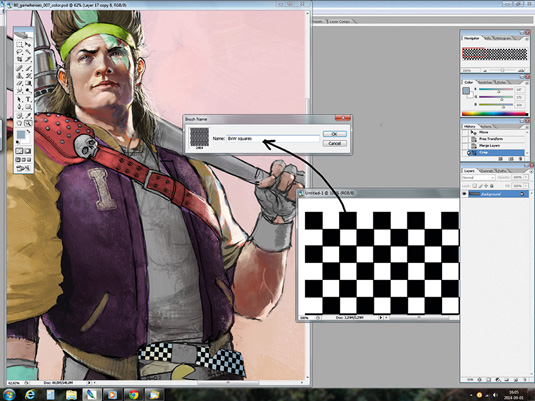Open the layer Fill slider arrow
The image size is (535, 401).
click(526, 186)
